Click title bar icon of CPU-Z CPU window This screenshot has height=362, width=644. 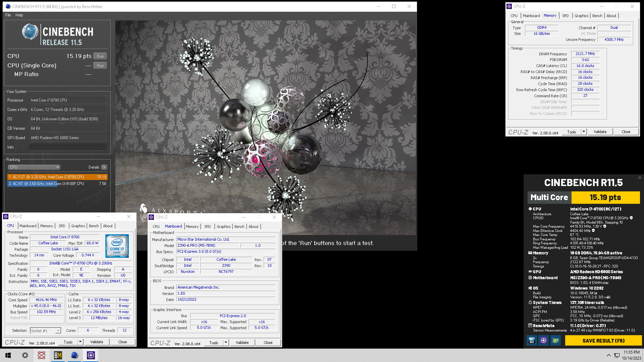point(6,217)
